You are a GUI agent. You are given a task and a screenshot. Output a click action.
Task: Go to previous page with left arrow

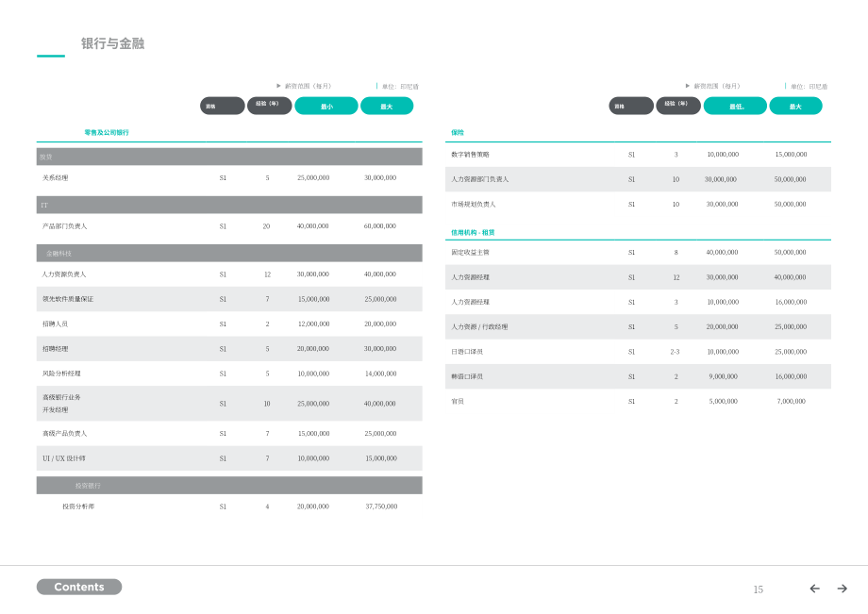[x=815, y=589]
